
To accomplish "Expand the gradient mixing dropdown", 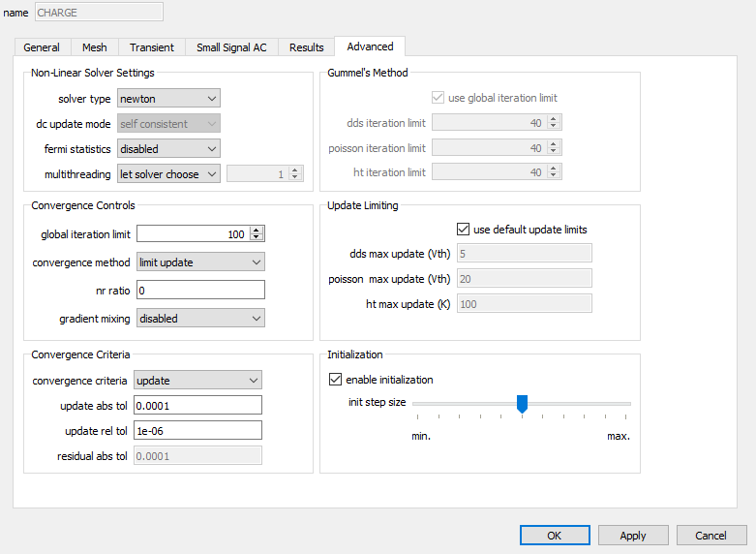I will tap(200, 319).
